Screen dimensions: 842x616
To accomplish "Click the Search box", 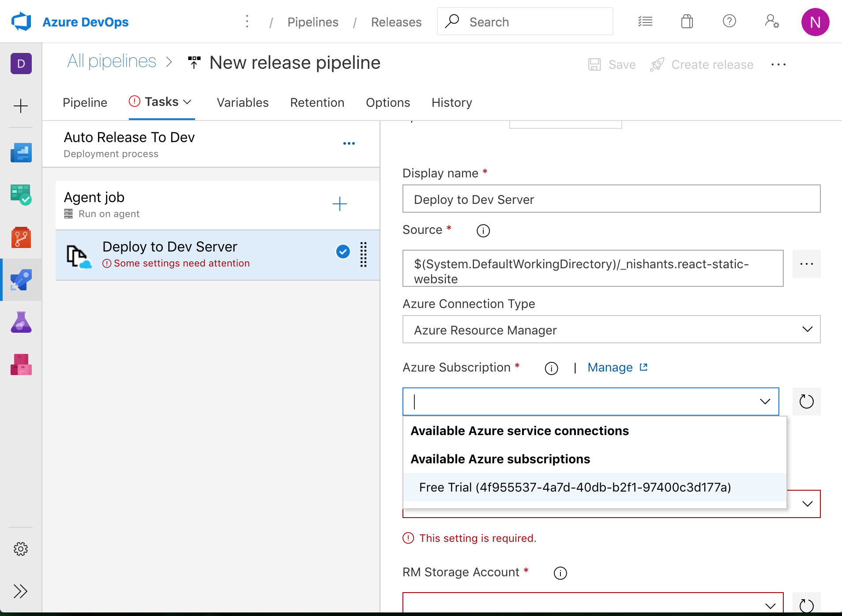I will coord(525,21).
